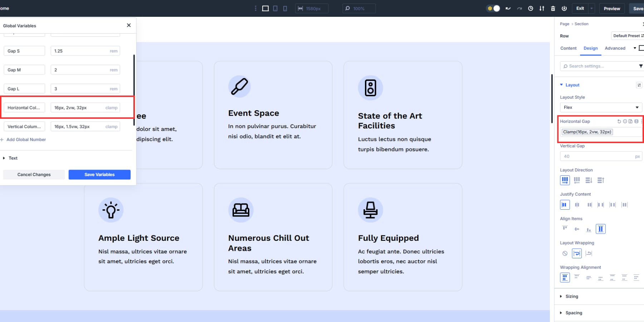Switch to the Content tab
This screenshot has width=644, height=322.
point(568,48)
